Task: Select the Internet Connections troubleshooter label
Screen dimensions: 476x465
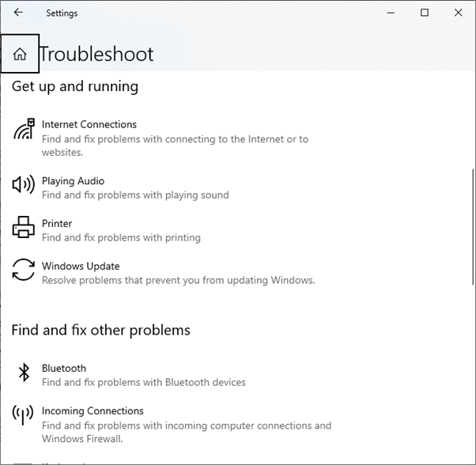Action: [x=89, y=124]
